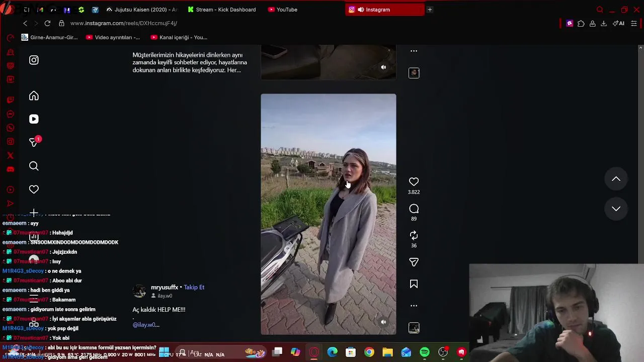
Task: Go back in browser history
Action: coord(25,23)
